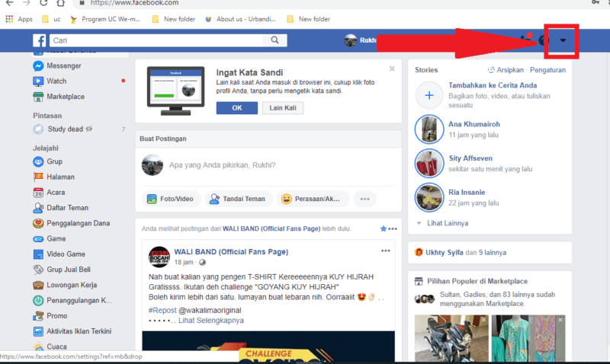Open the About us - Urbandi... bookmark
Screen dimensions: 610x364
pos(240,19)
